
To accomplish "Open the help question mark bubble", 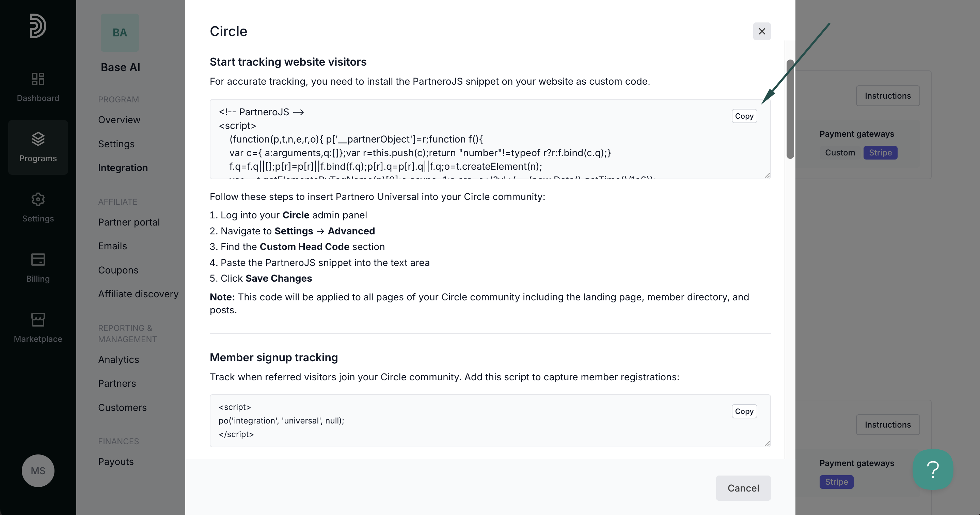I will (x=933, y=469).
